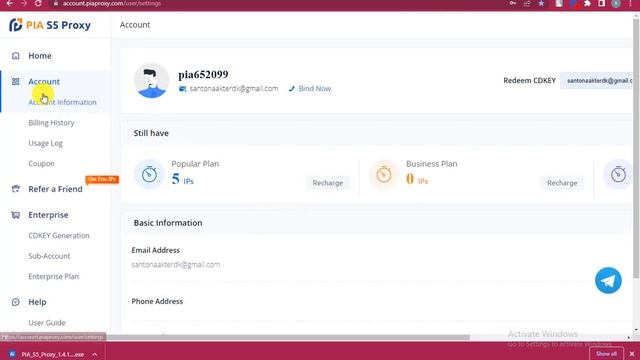Reload the page
This screenshot has height=360, width=640.
pos(38,3)
